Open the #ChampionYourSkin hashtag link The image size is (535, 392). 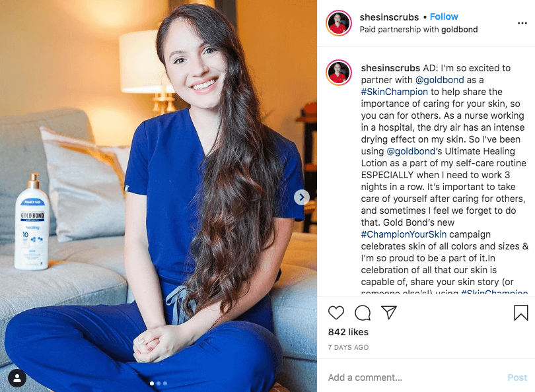pos(404,234)
